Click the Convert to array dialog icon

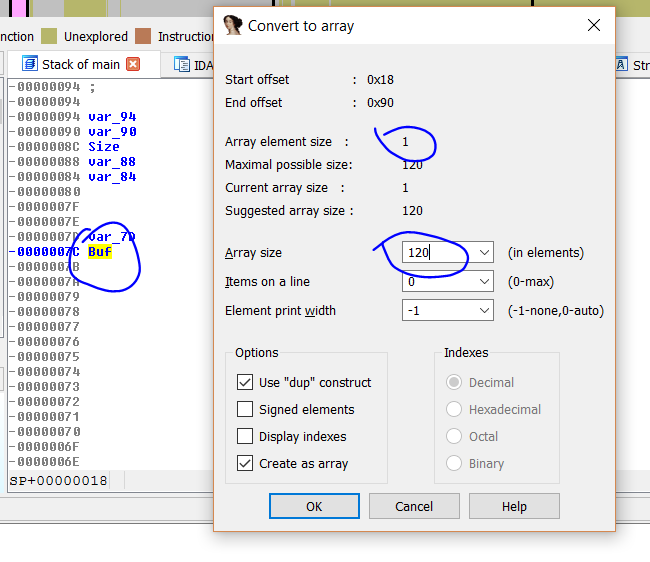click(233, 26)
